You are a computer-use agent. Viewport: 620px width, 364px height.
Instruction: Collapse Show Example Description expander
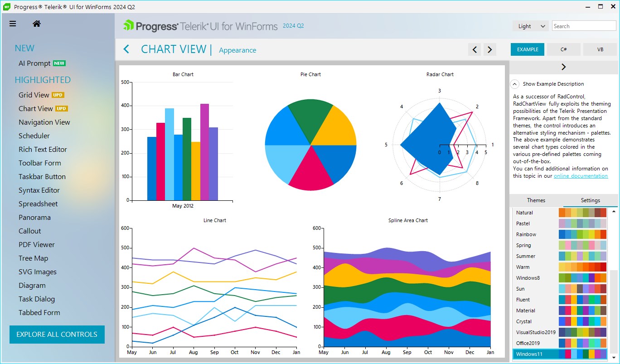514,84
